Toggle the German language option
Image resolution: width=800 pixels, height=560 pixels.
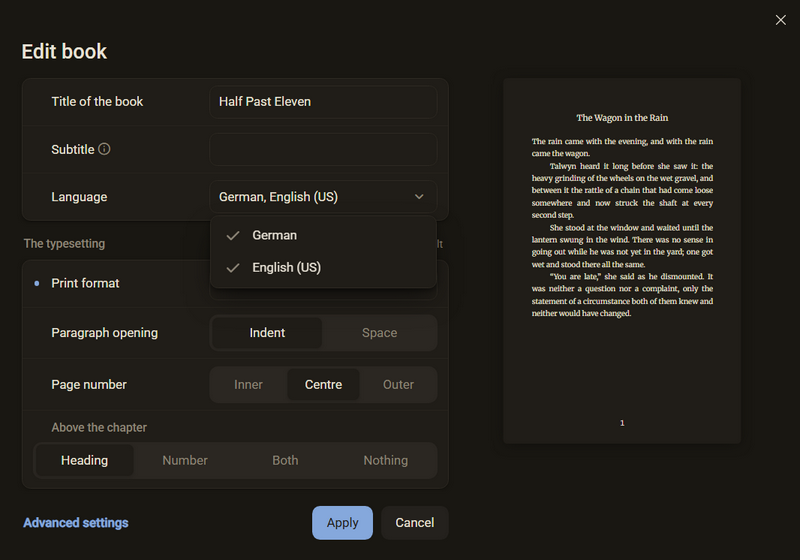[323, 235]
